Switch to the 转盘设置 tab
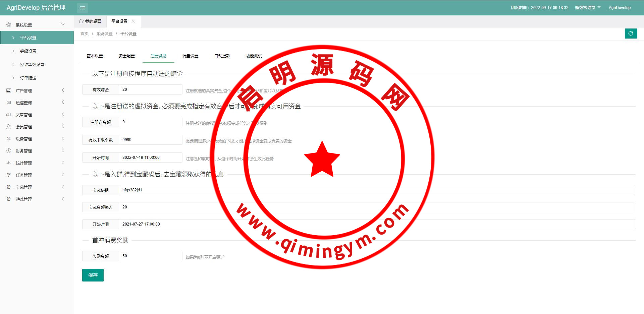The width and height of the screenshot is (644, 314). pyautogui.click(x=190, y=56)
